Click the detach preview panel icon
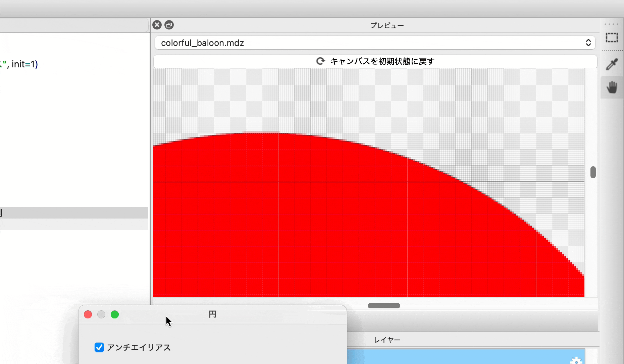This screenshot has width=624, height=364. click(169, 25)
